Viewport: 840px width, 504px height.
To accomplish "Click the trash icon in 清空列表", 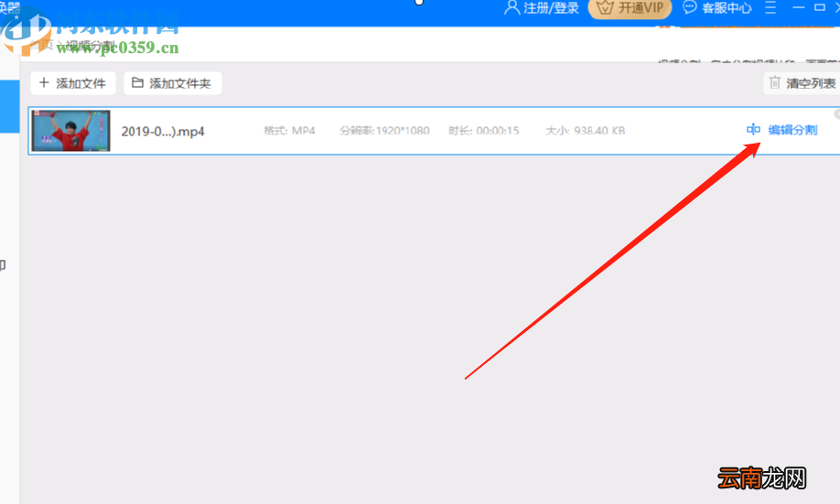I will pos(775,82).
